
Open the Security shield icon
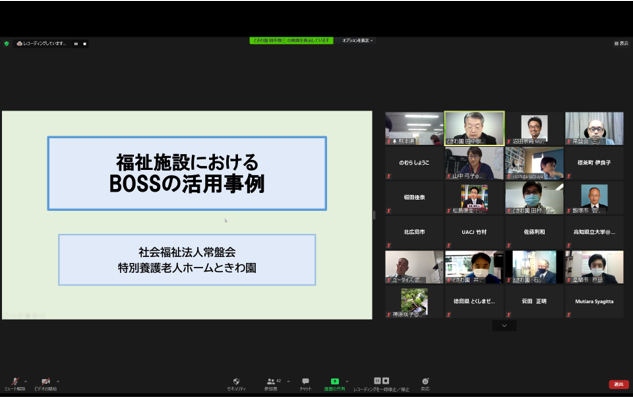(236, 381)
